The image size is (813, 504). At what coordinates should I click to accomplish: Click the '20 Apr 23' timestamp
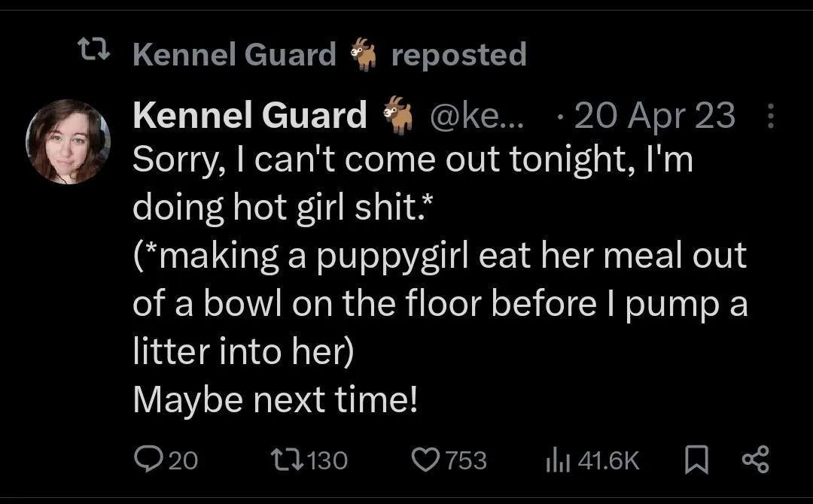(653, 116)
